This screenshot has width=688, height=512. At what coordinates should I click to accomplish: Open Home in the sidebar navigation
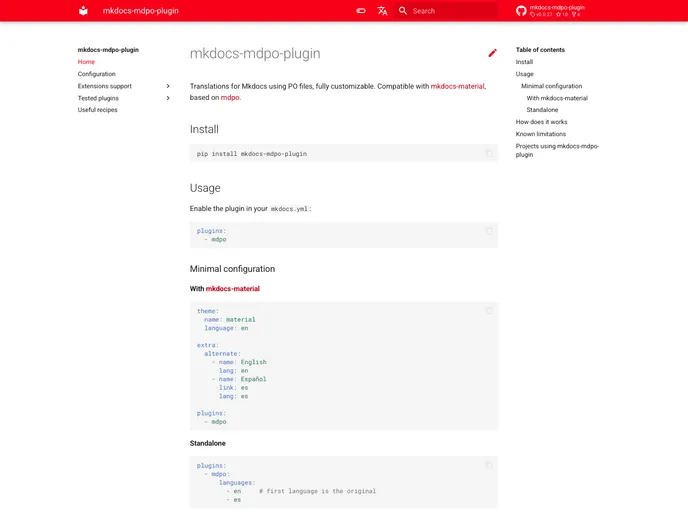coord(86,62)
